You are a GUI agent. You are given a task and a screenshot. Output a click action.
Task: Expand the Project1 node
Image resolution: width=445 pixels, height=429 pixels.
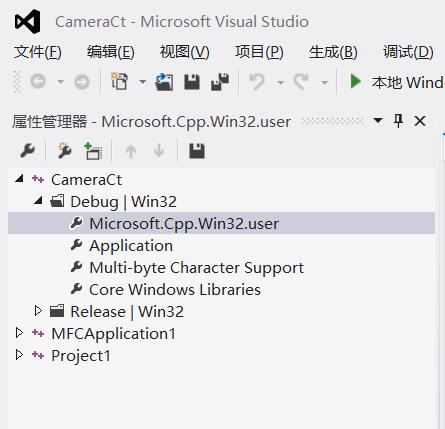pyautogui.click(x=19, y=355)
